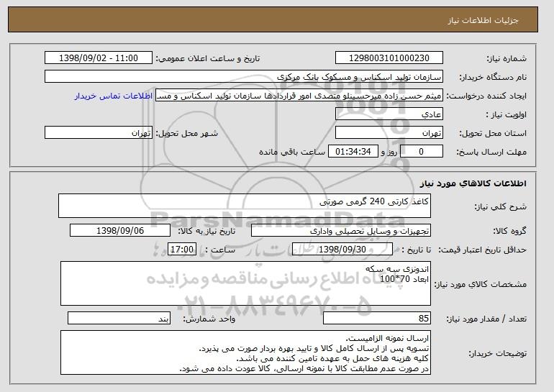Image resolution: width=554 pixels, height=392 pixels.
Task: Click the label استان محل تحویل
Action: [493, 133]
